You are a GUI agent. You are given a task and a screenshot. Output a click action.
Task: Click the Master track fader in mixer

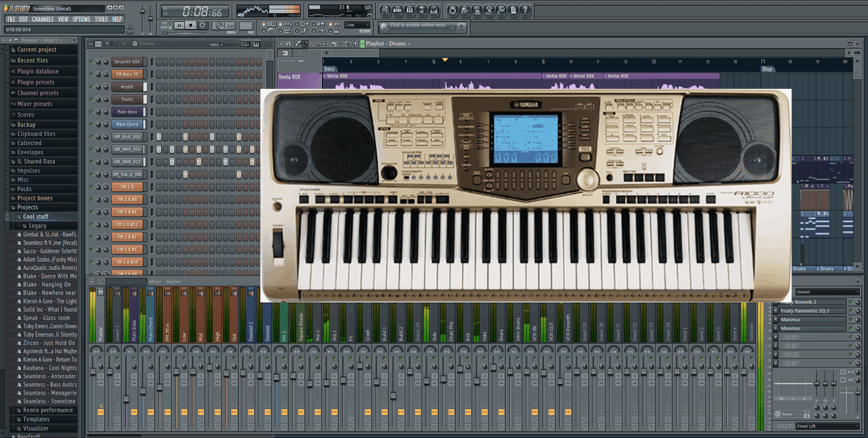point(93,371)
